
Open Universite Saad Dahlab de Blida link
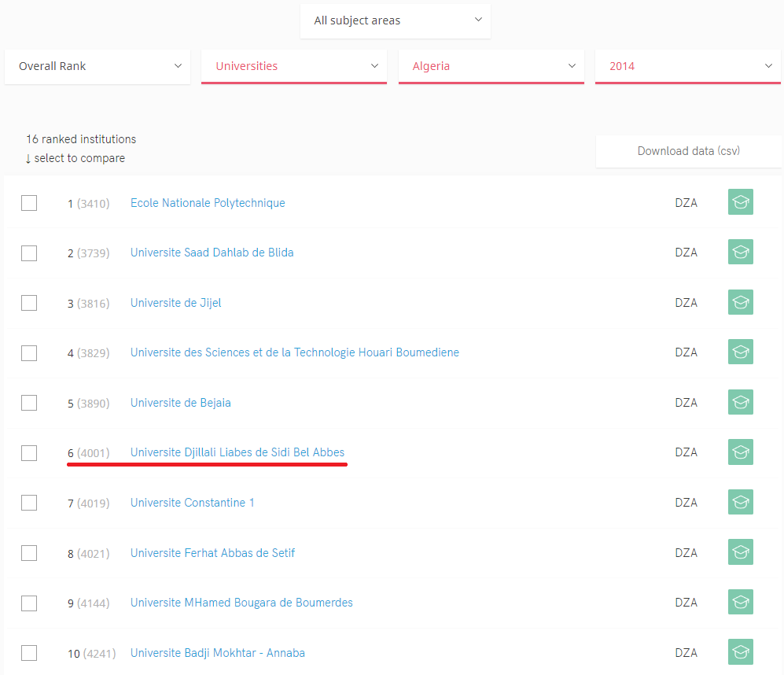coord(212,253)
